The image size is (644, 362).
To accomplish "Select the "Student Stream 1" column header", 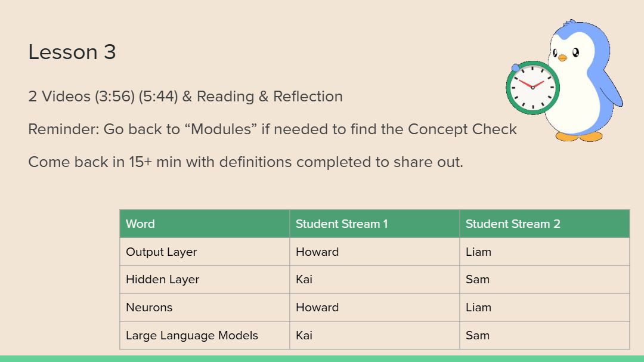I will (374, 224).
